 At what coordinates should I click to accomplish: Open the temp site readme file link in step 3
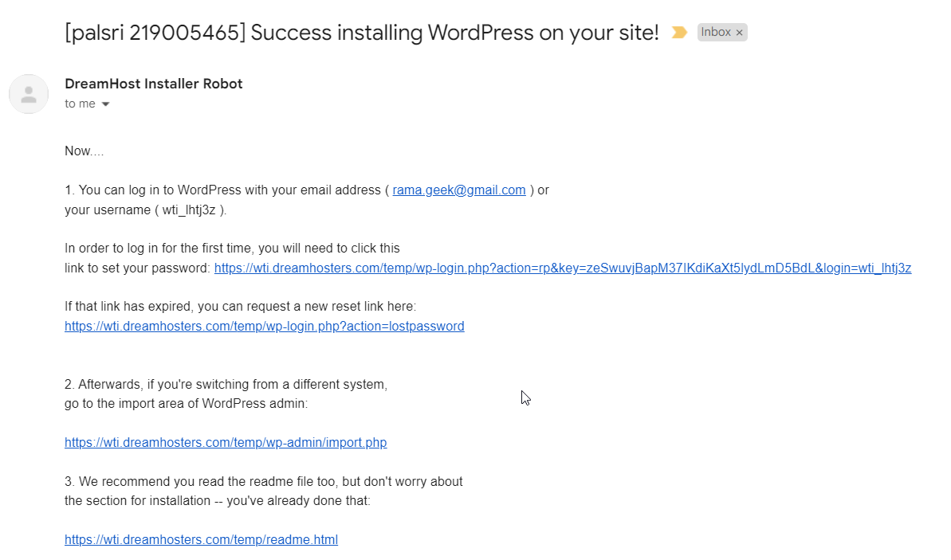click(x=201, y=539)
